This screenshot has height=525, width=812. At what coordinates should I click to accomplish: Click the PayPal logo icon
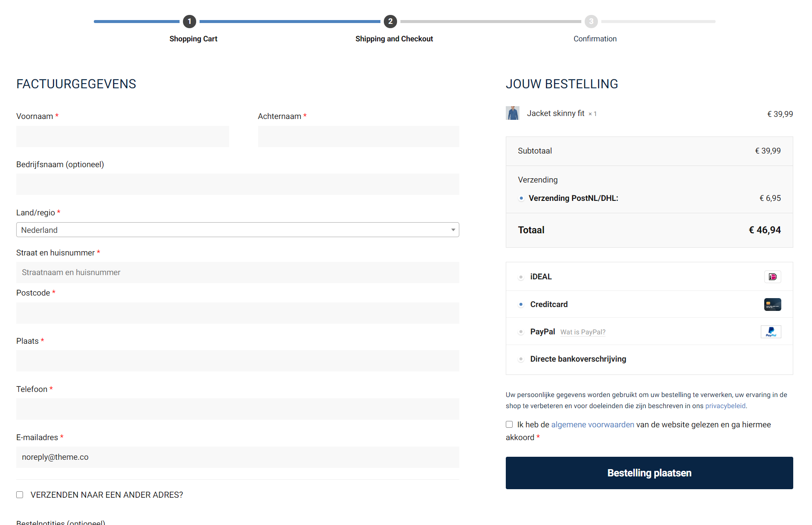pos(771,332)
